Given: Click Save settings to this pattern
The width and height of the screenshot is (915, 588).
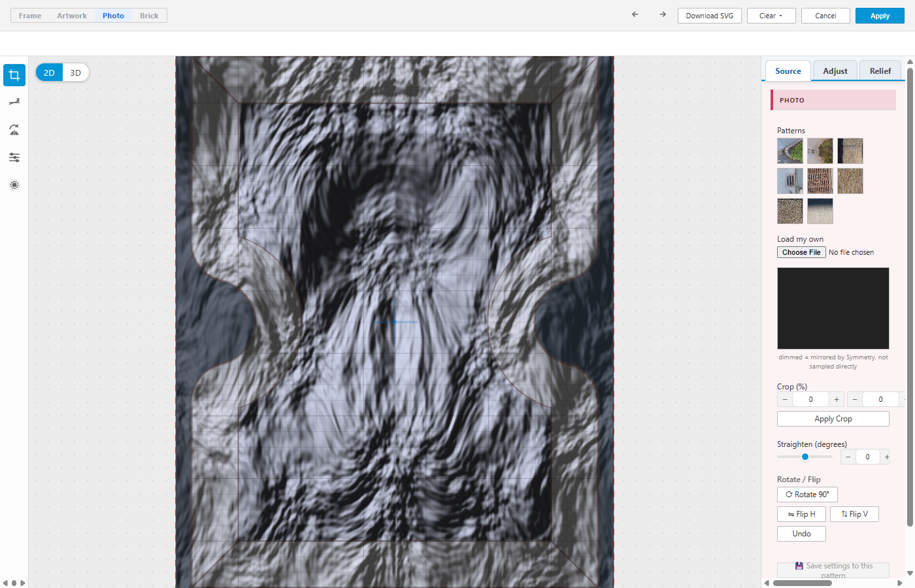Looking at the screenshot, I should tap(833, 570).
